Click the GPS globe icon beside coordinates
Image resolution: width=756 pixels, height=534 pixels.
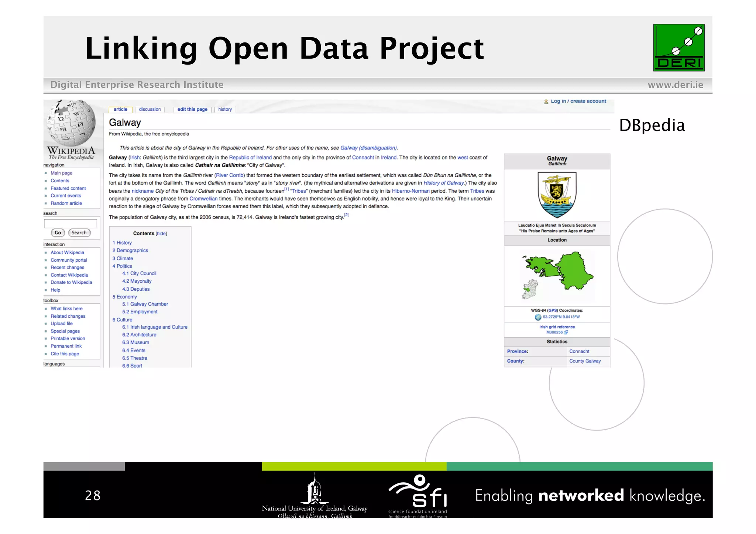coord(538,317)
